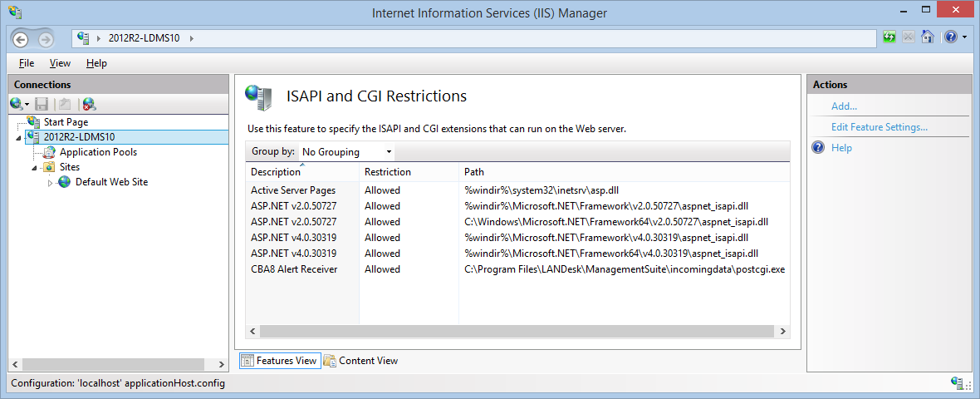Switch to the Content View tab

pos(361,361)
